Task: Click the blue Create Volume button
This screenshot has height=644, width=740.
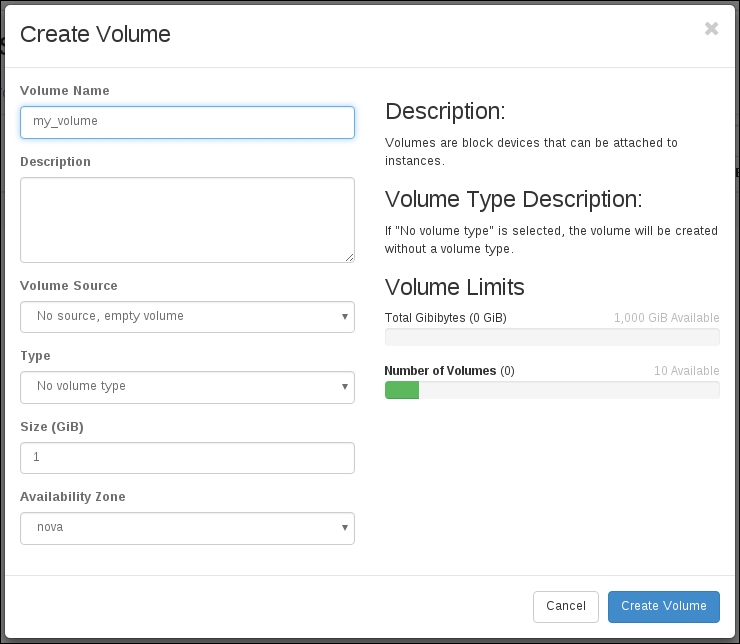Action: click(663, 606)
